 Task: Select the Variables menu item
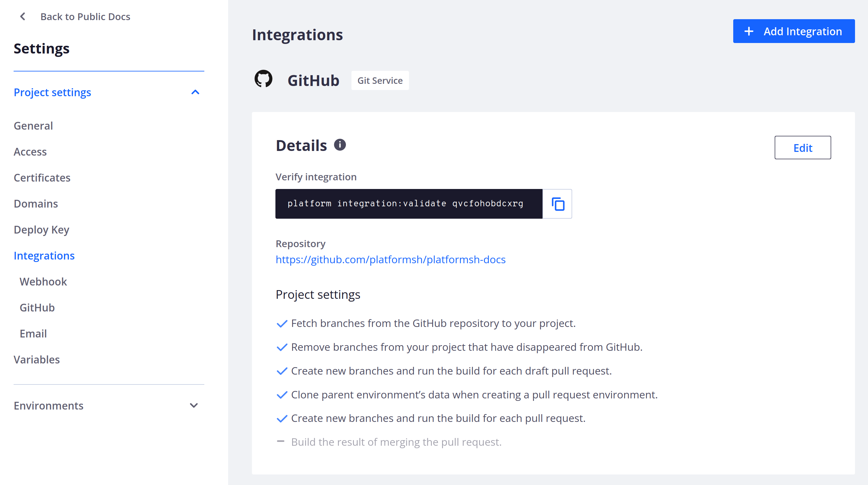pyautogui.click(x=36, y=358)
